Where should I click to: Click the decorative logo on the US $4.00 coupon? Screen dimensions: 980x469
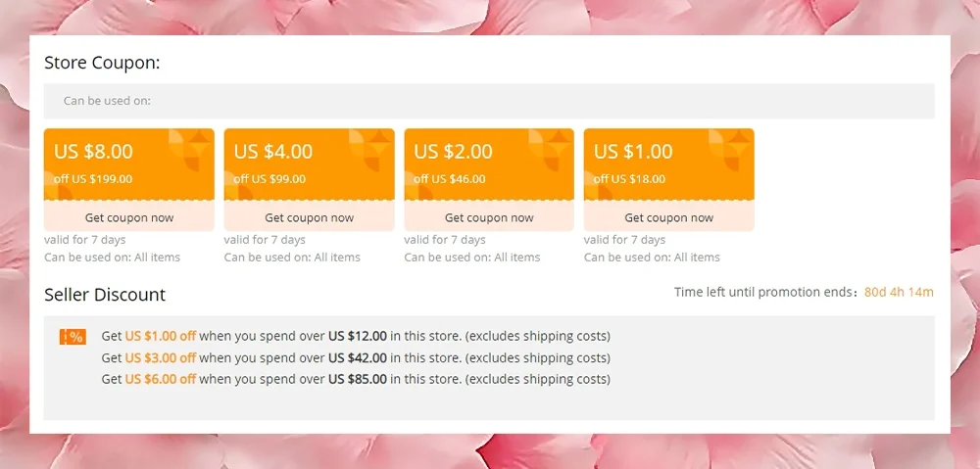370,150
